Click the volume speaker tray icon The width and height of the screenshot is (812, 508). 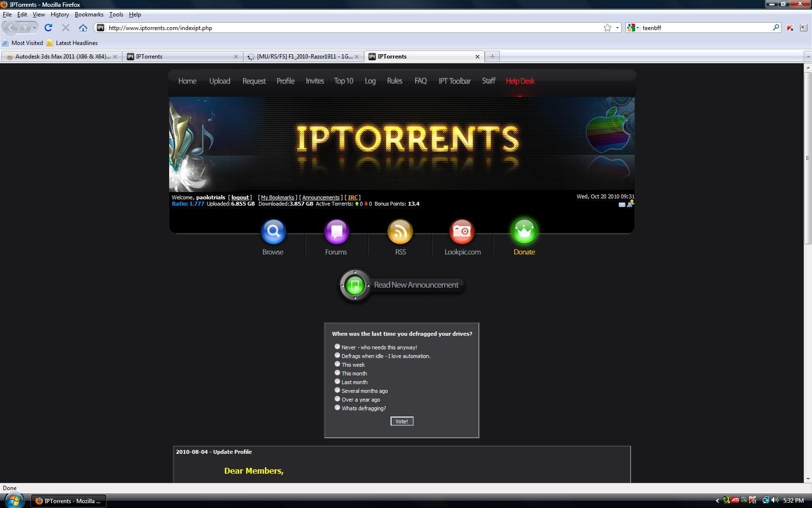(775, 500)
